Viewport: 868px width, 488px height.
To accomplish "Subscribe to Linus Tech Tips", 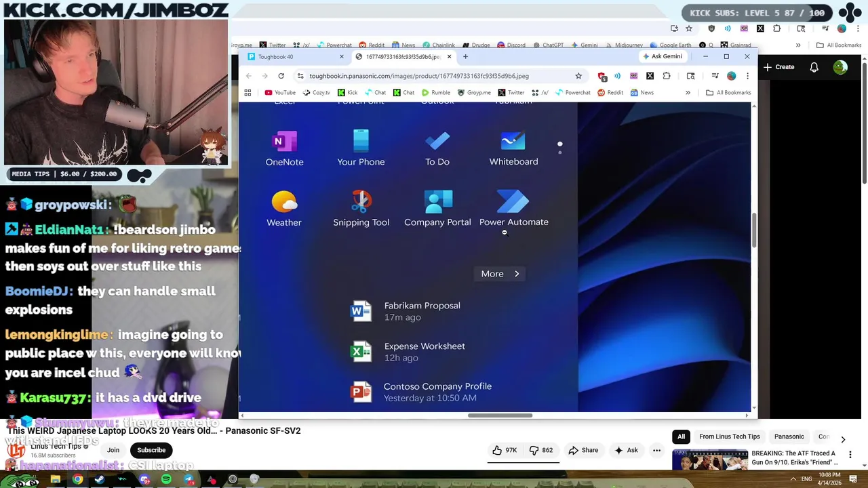I will click(151, 450).
